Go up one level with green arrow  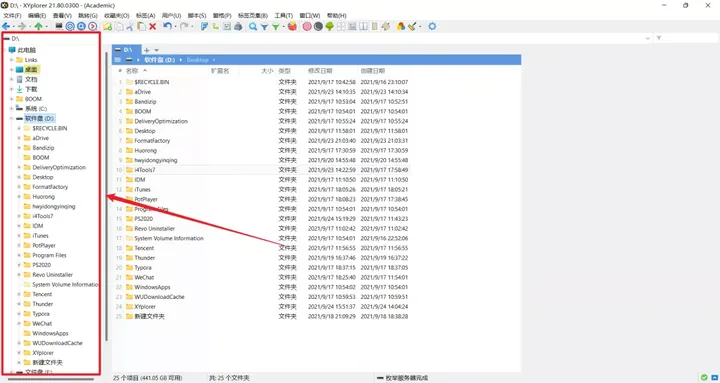[39, 27]
